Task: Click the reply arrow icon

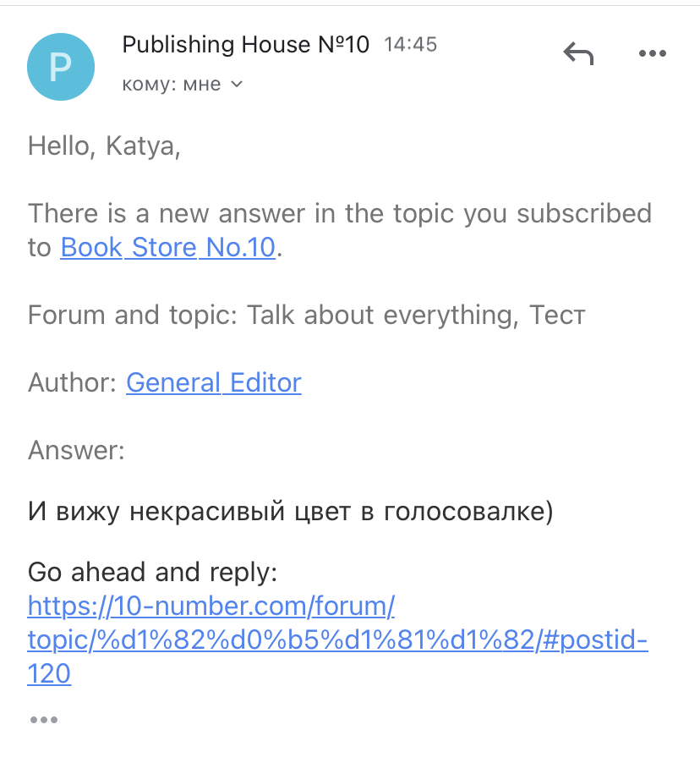Action: click(x=578, y=54)
